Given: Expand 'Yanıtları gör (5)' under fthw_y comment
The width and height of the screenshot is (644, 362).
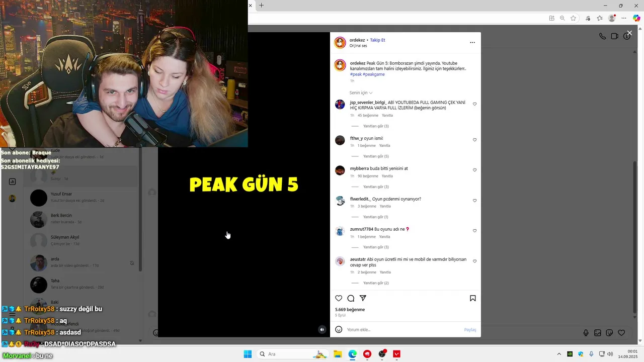Looking at the screenshot, I should [x=376, y=156].
